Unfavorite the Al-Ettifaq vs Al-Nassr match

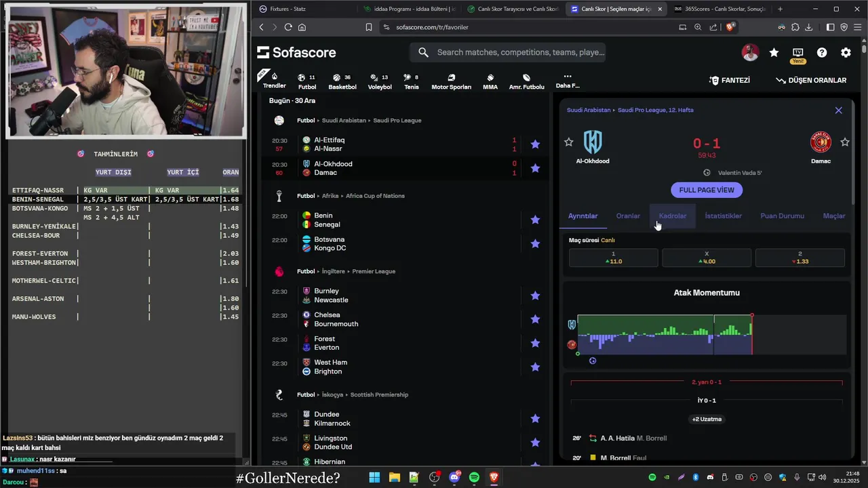[535, 144]
